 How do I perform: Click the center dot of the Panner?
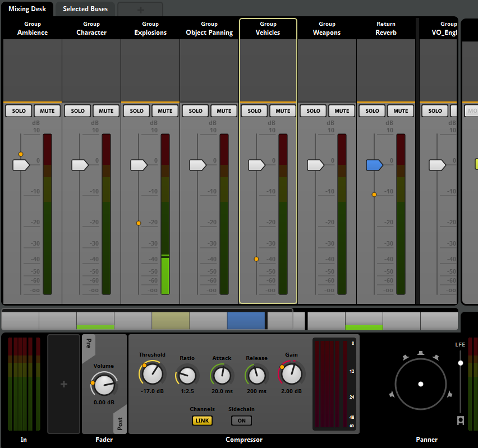[421, 384]
